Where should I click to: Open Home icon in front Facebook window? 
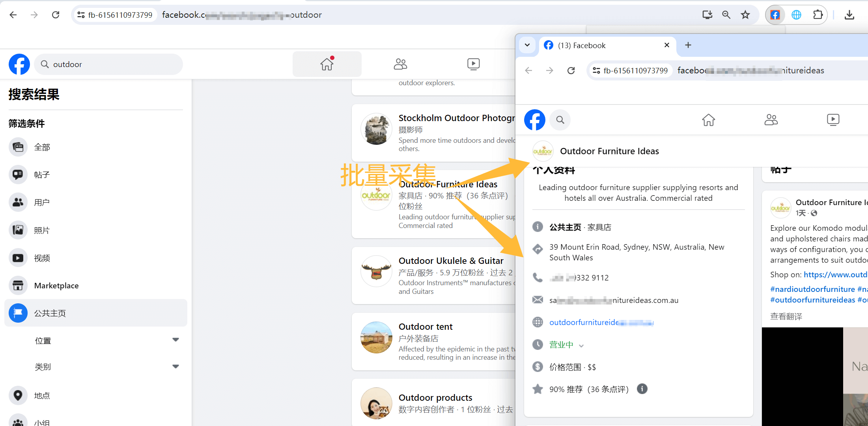[708, 120]
